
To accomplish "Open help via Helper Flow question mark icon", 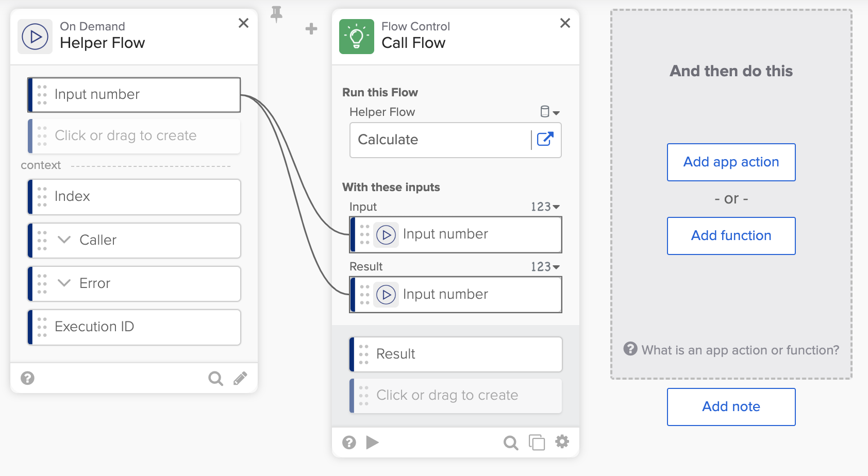I will click(x=27, y=378).
